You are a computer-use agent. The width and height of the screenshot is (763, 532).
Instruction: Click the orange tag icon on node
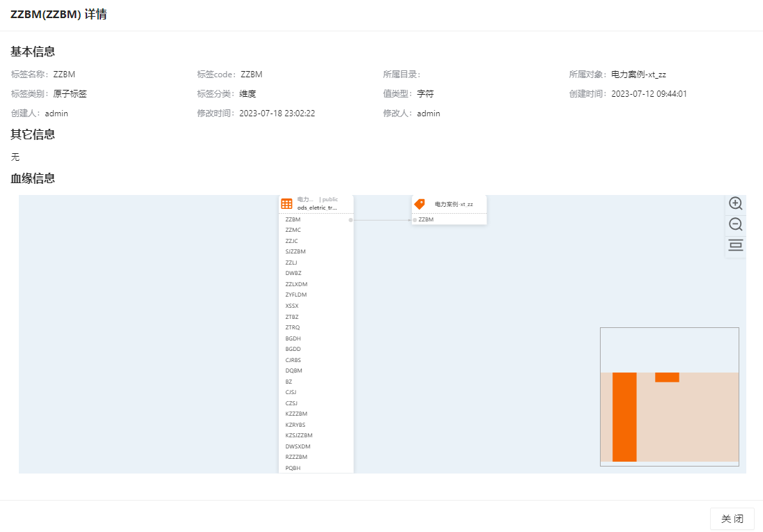tap(419, 204)
